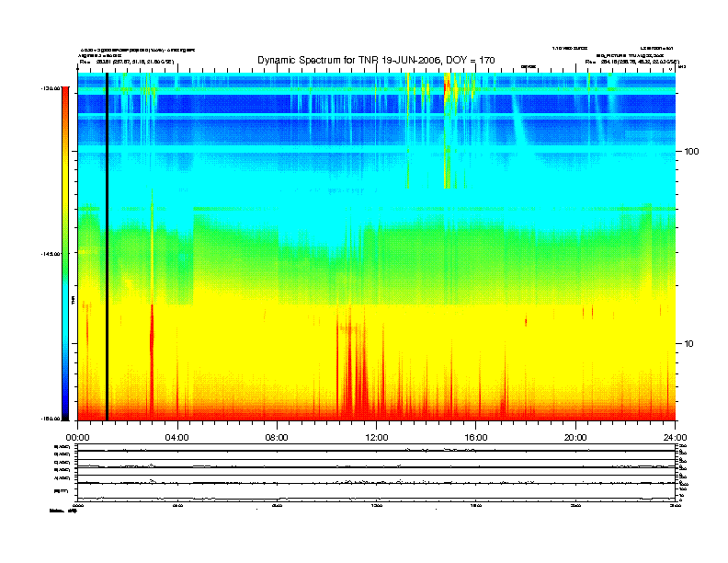Select the "00:00" time axis label
Image resolution: width=728 pixels, height=563 pixels.
(x=77, y=438)
